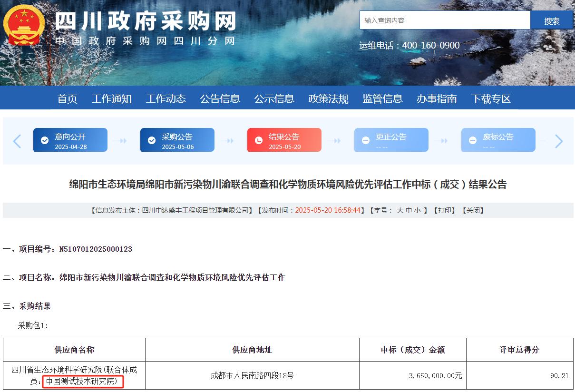Click the 关闭 link

473,210
